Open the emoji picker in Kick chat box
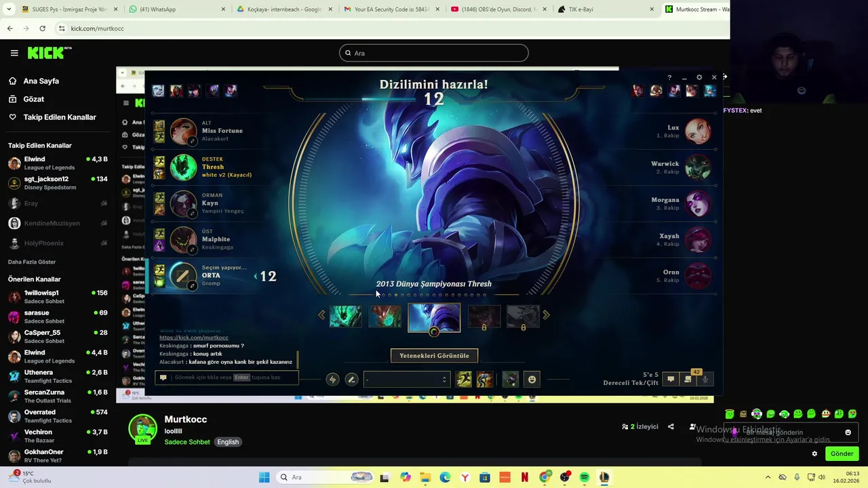Image resolution: width=868 pixels, height=488 pixels. pyautogui.click(x=848, y=432)
